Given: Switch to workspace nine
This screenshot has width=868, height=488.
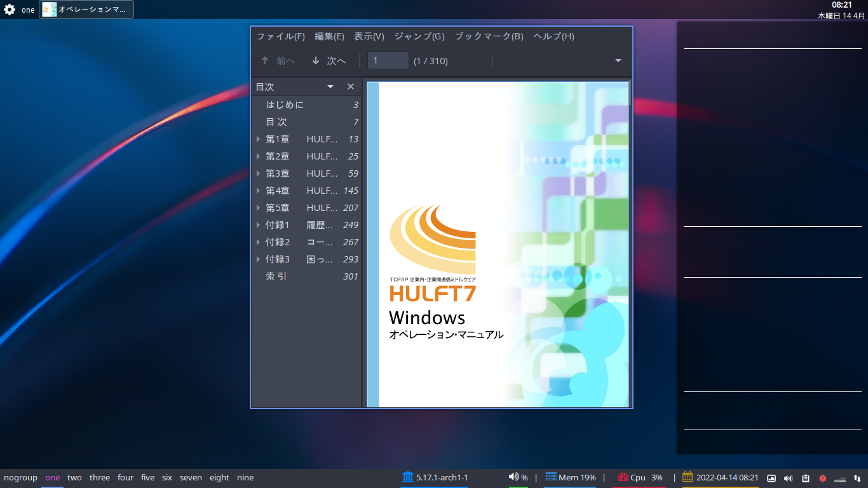Looking at the screenshot, I should tap(245, 477).
